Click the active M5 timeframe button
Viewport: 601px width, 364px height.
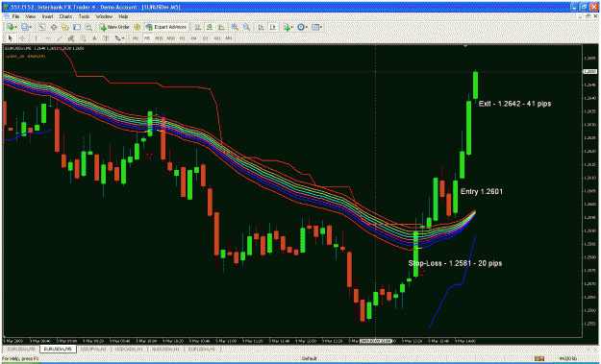point(147,38)
